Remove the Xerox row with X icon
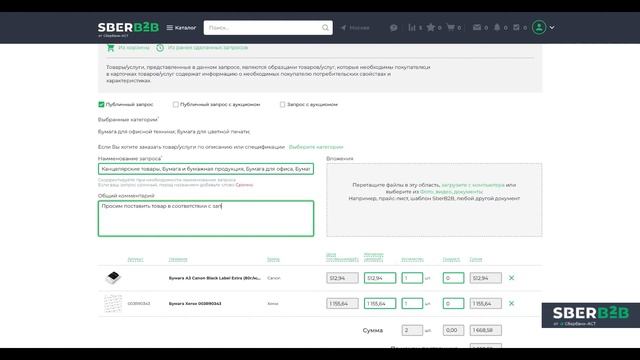The height and width of the screenshot is (360, 640). point(511,304)
